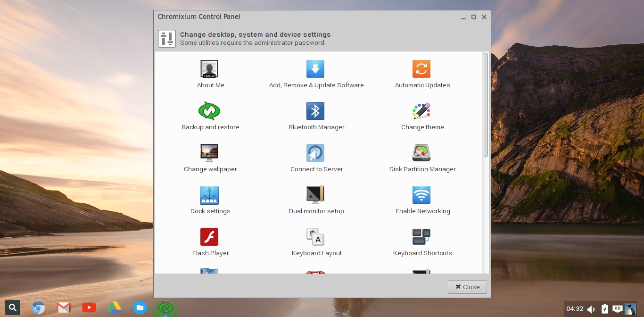Open the Dock settings anchor icon

click(x=209, y=195)
